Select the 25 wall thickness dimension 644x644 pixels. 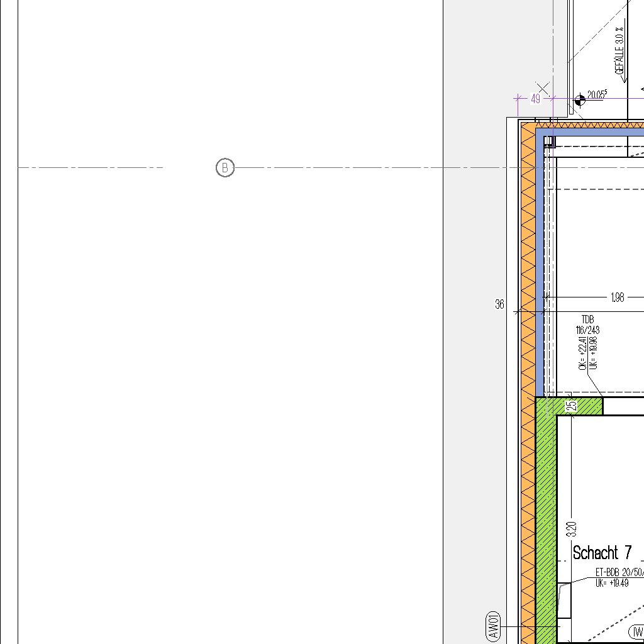click(x=571, y=406)
